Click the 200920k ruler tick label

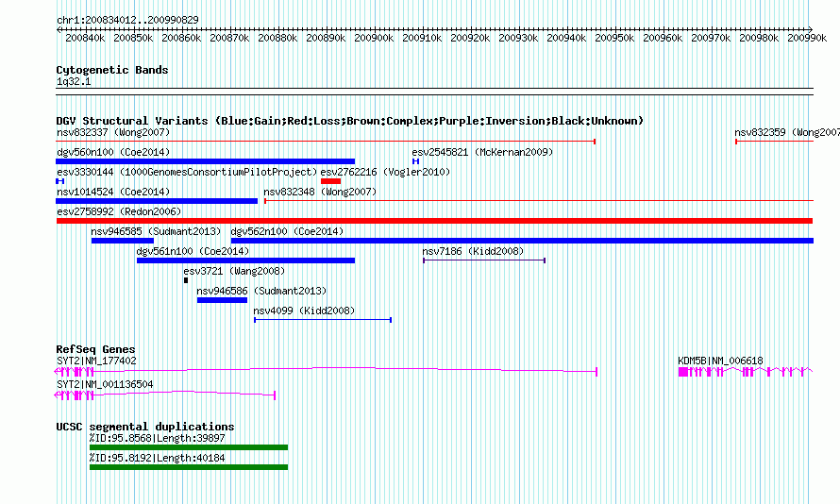pyautogui.click(x=470, y=38)
